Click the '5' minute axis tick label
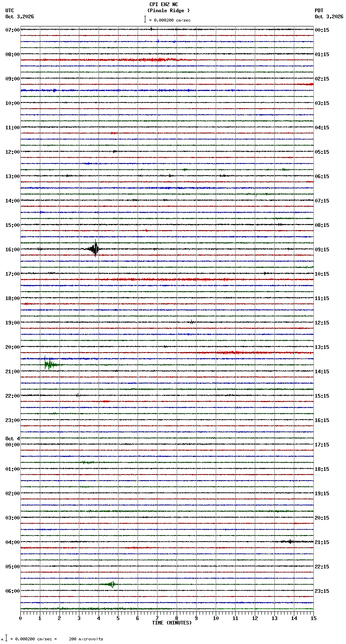Image resolution: width=346 pixels, height=644 pixels. [118, 618]
